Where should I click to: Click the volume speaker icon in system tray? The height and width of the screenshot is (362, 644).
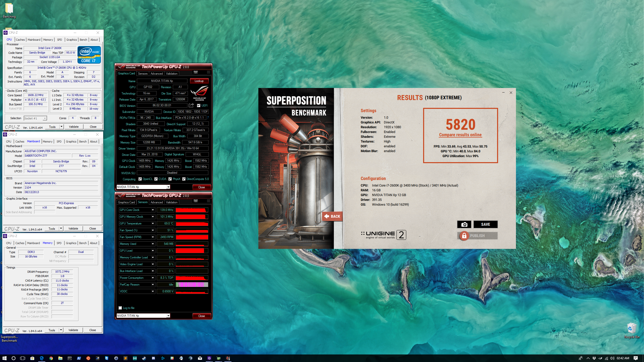click(612, 358)
